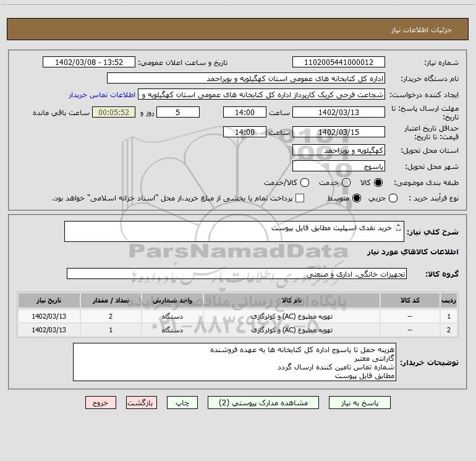Click the بازگشت back button
The image size is (476, 461).
pos(142,403)
